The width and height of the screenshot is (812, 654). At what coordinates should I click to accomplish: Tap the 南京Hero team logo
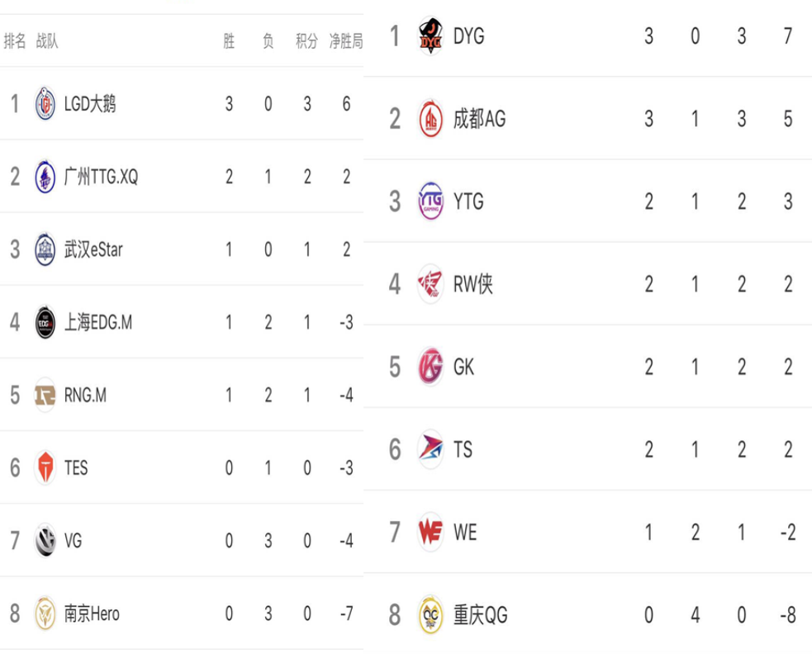45,614
